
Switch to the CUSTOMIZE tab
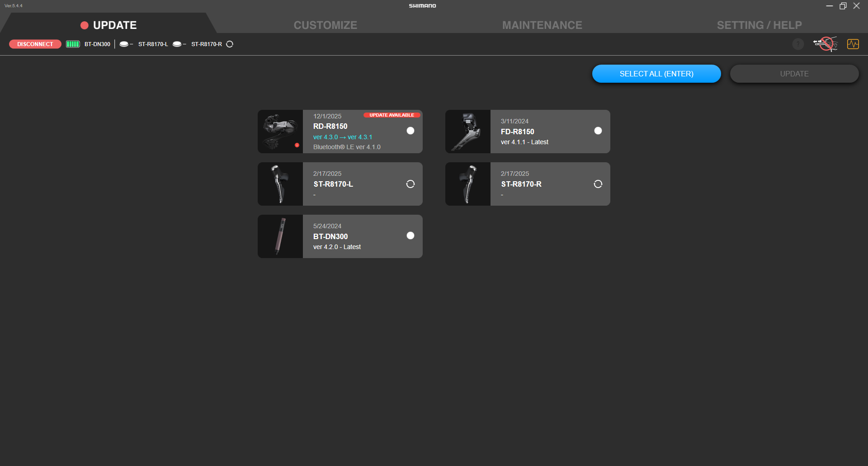click(x=325, y=25)
